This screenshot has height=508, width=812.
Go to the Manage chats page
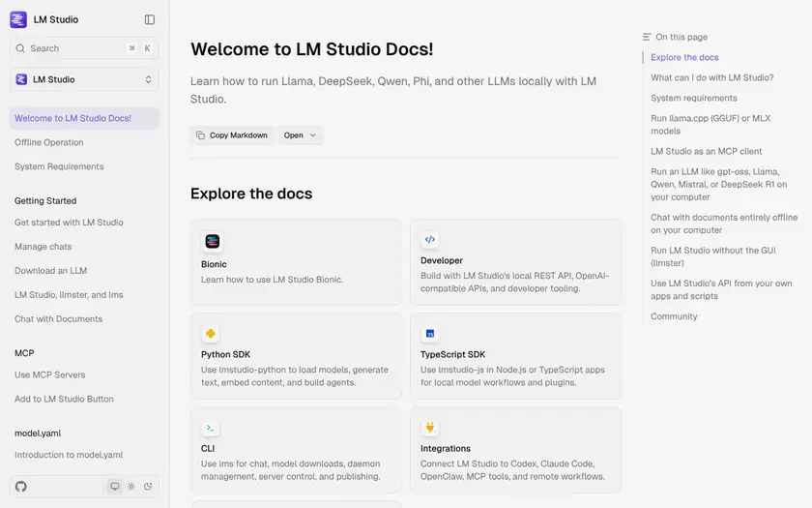click(43, 246)
